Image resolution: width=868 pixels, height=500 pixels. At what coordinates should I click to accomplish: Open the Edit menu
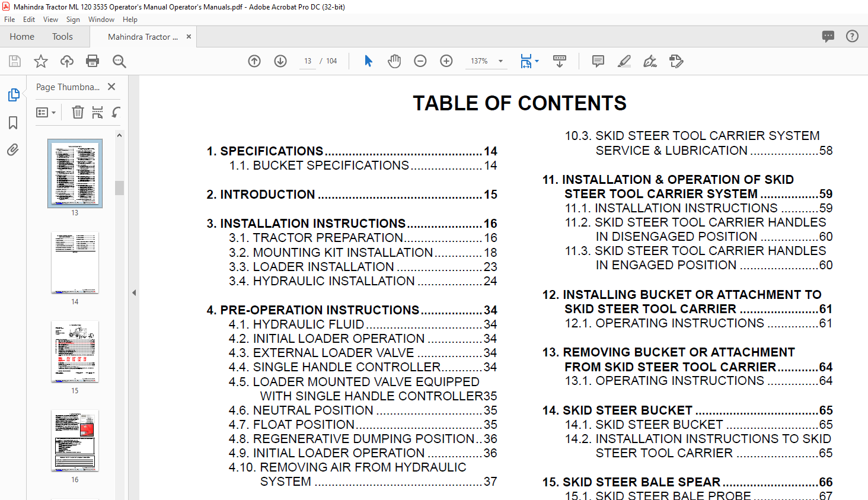point(29,20)
